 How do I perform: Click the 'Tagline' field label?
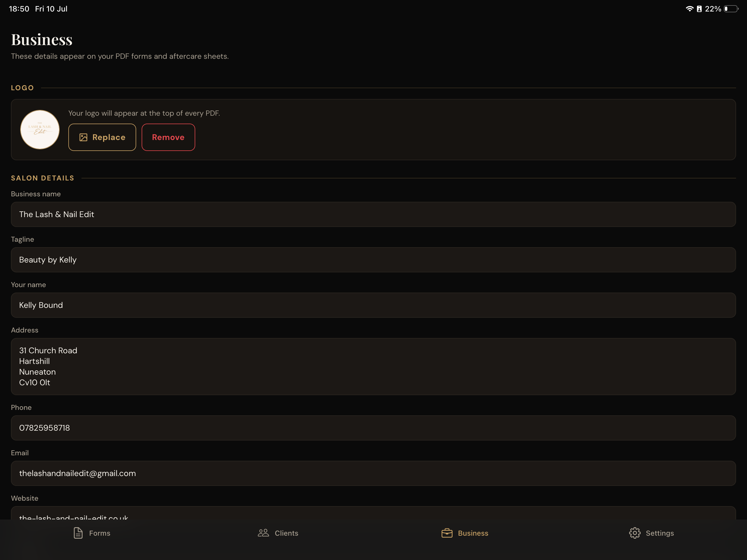coord(23,239)
